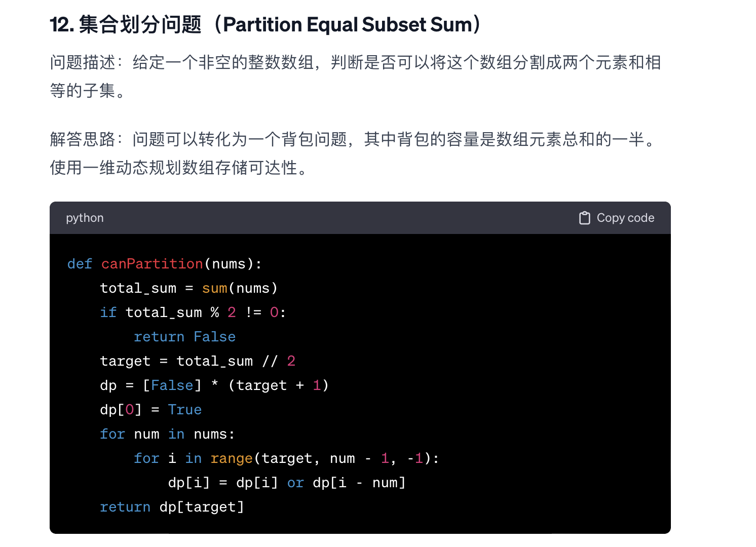Click the "for num in nums:" code line
Image resolution: width=756 pixels, height=547 pixels.
point(167,434)
